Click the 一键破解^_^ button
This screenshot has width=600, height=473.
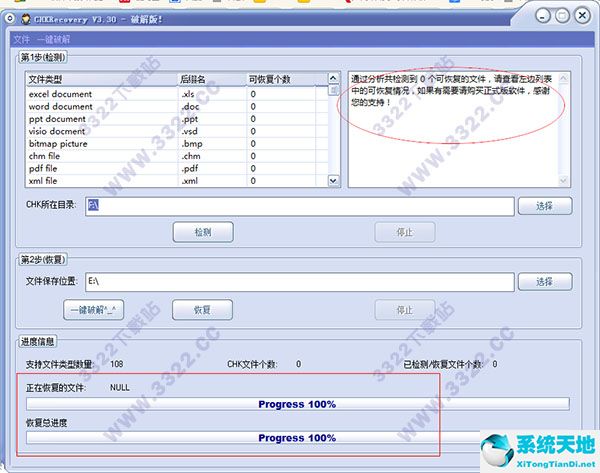[x=93, y=310]
